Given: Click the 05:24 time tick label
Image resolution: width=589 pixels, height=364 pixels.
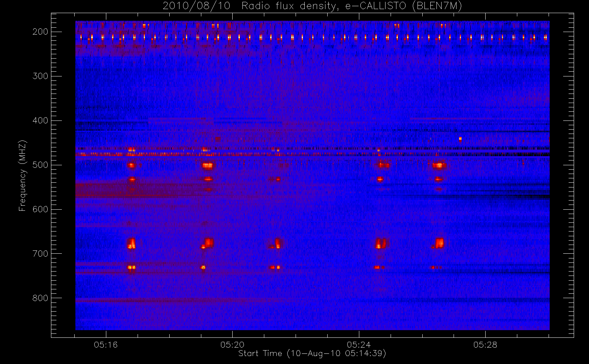Looking at the screenshot, I should tap(359, 345).
